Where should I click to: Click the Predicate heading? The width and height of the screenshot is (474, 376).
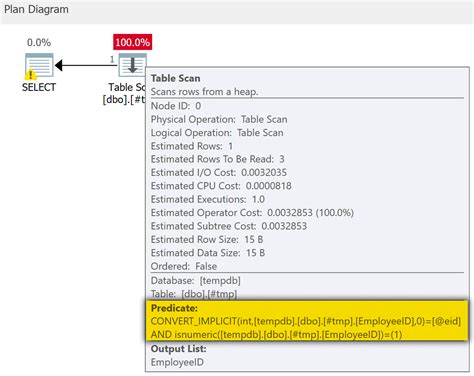point(174,308)
